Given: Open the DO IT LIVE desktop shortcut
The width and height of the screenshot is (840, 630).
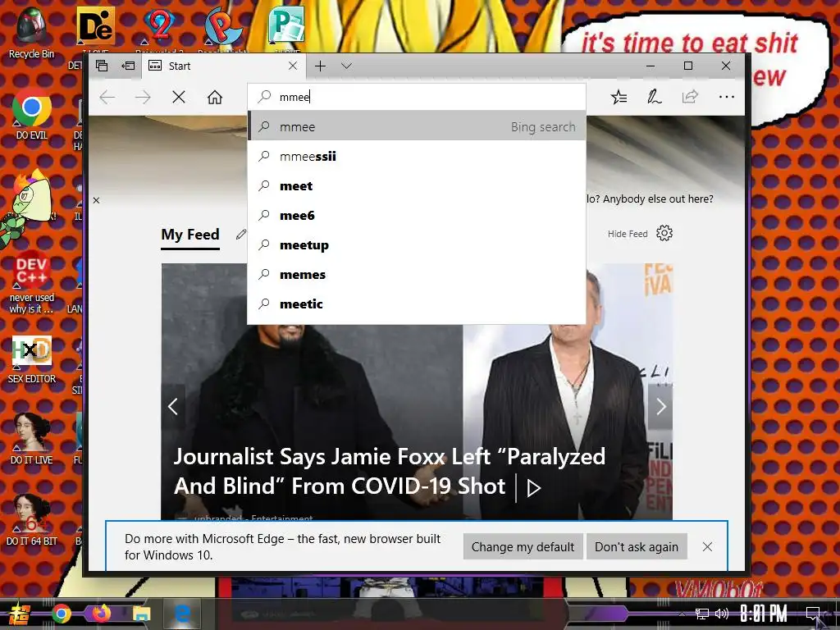Looking at the screenshot, I should [x=31, y=439].
